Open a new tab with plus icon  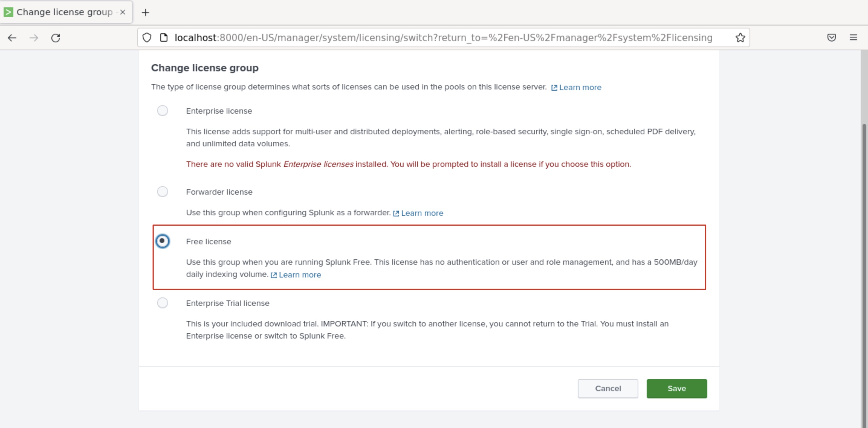[x=145, y=12]
